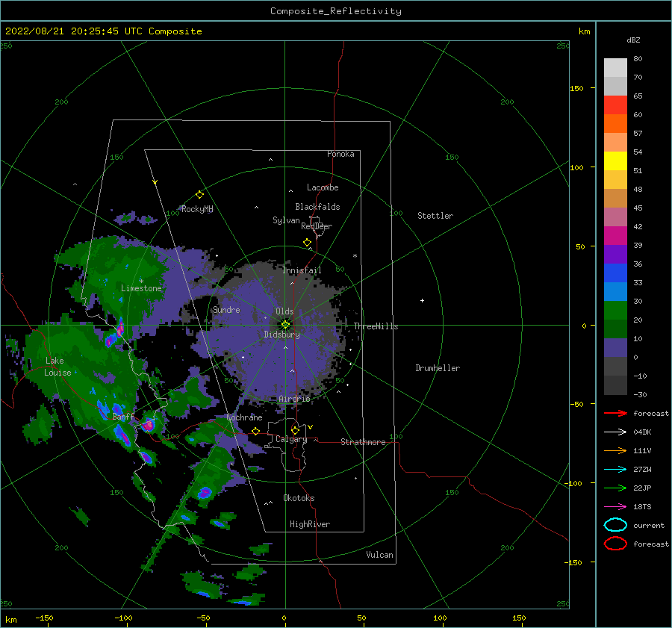
Task: Click the Calgary city label
Action: point(291,439)
